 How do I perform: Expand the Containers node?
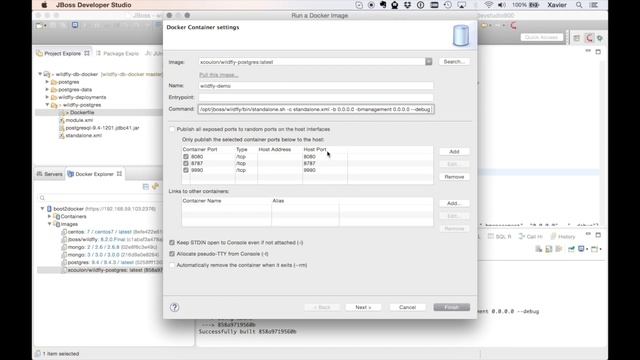point(50,216)
